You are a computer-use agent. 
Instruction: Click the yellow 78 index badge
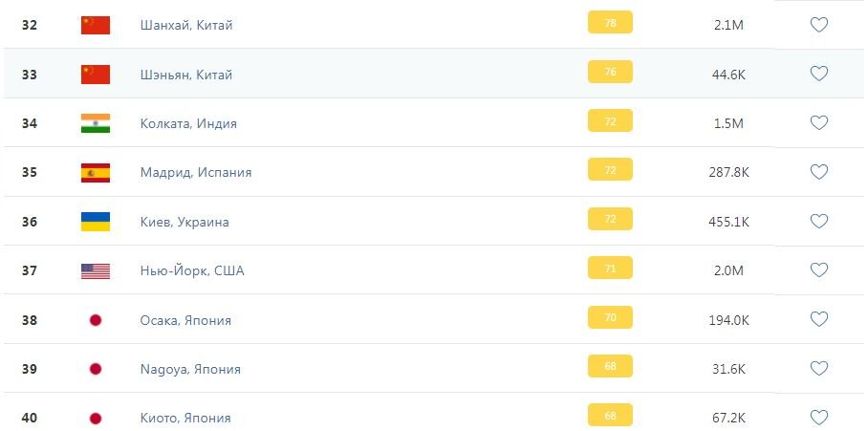click(610, 24)
